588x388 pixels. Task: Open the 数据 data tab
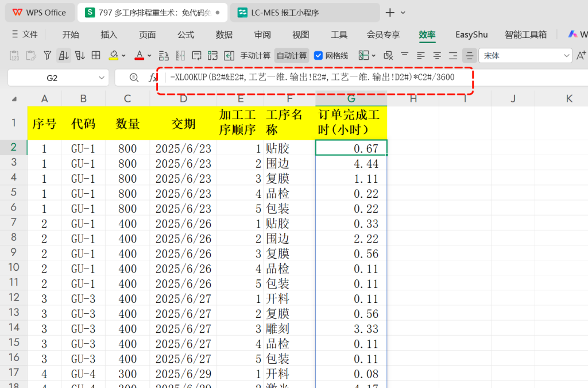pos(224,34)
